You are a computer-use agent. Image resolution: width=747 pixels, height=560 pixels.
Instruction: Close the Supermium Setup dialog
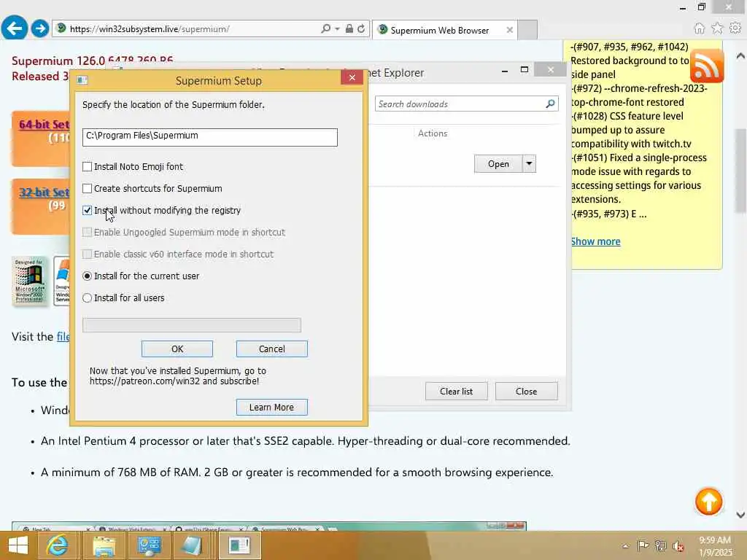tap(352, 77)
